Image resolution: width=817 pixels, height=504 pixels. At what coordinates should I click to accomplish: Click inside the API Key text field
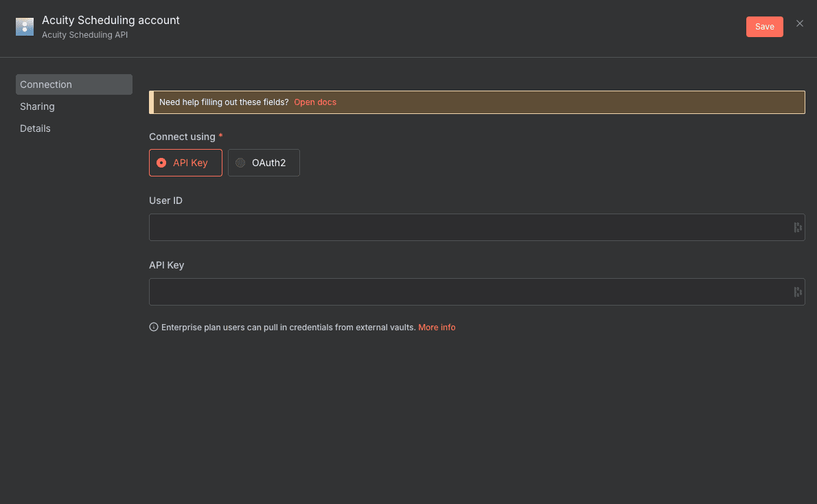click(467, 292)
